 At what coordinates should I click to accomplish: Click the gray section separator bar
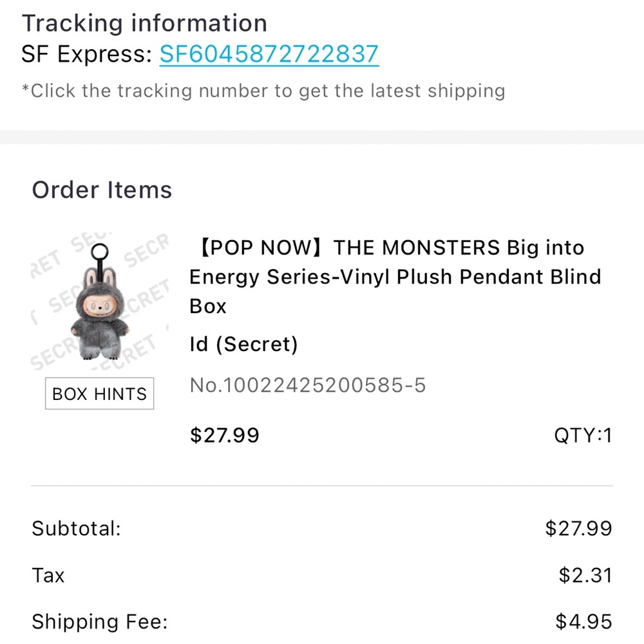pos(322,137)
